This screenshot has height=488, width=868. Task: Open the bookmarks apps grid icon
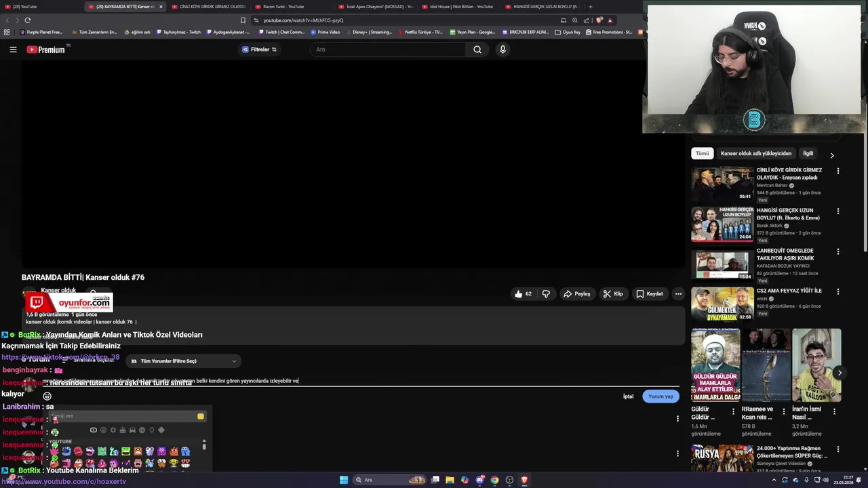pos(7,32)
